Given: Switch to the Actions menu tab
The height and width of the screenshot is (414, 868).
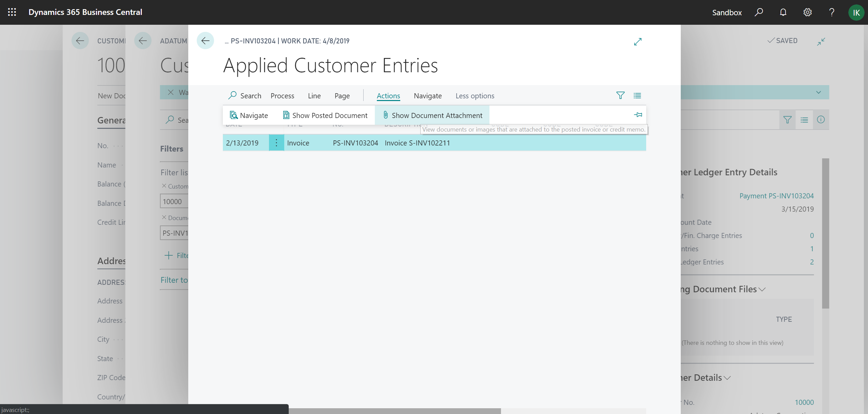Looking at the screenshot, I should (388, 96).
